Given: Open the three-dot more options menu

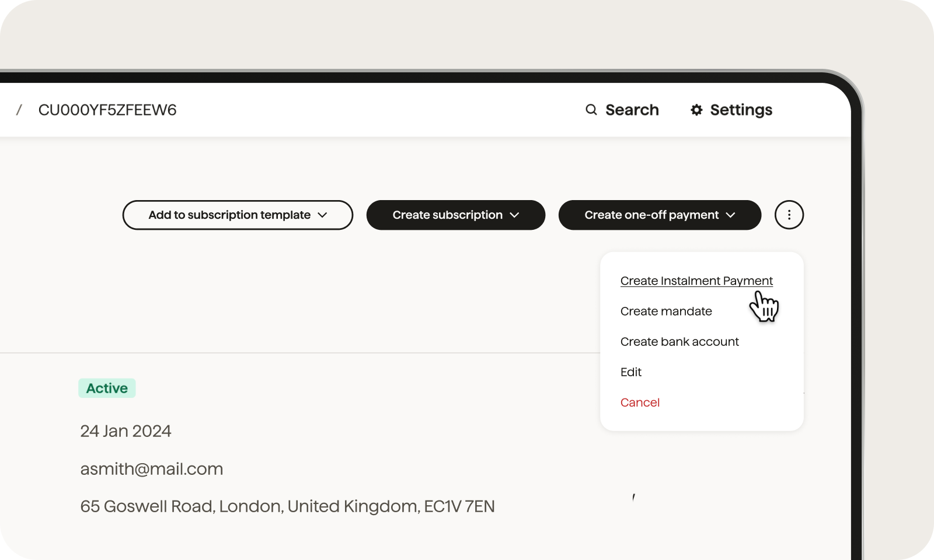Looking at the screenshot, I should coord(789,215).
